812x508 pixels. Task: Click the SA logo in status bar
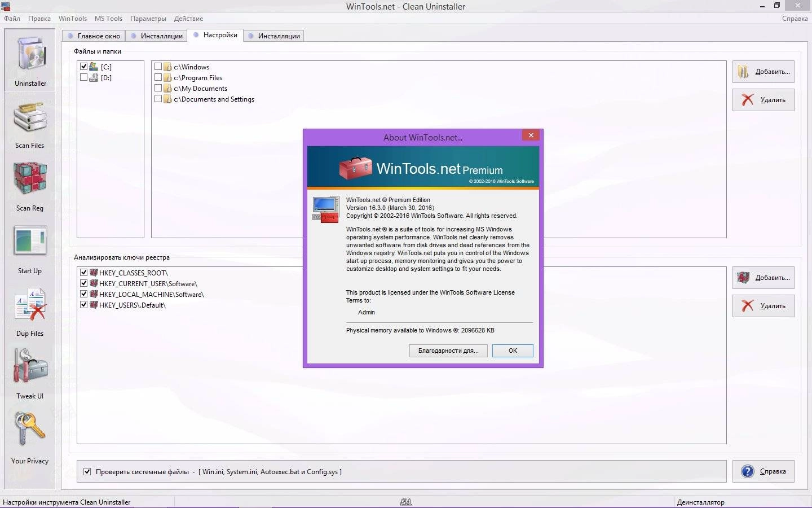405,502
